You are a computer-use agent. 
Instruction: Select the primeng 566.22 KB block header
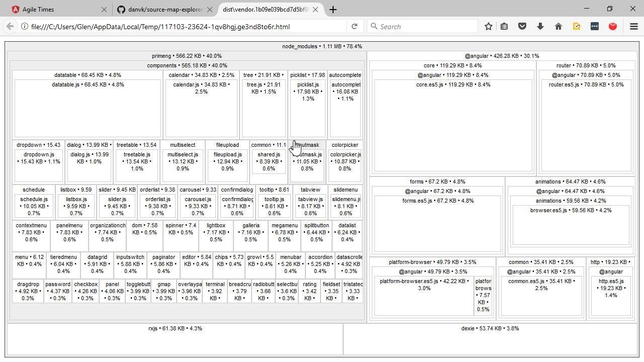pos(187,56)
